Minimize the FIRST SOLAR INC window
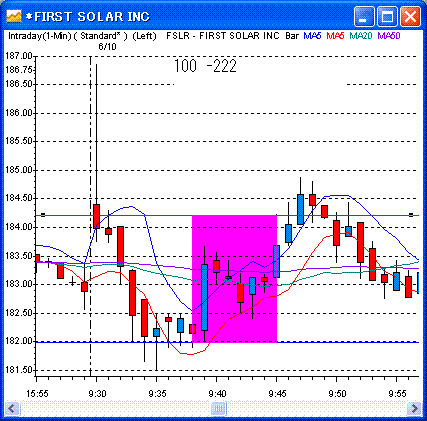 point(364,16)
